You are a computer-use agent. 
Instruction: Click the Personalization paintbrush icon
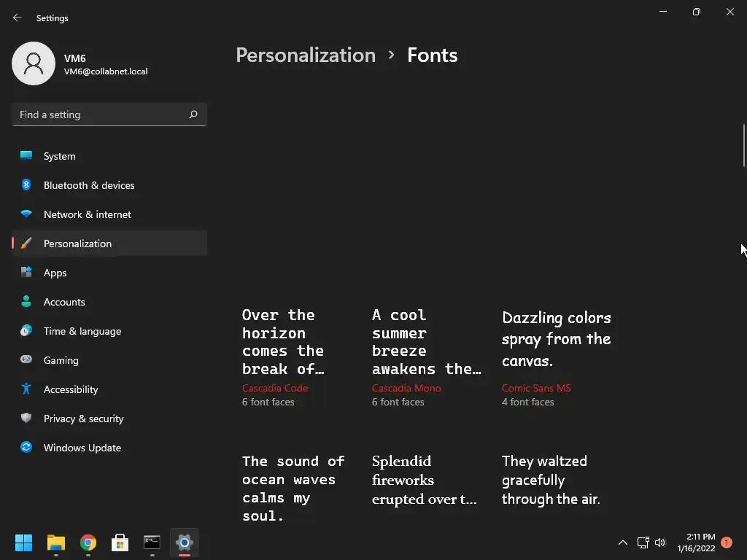[26, 243]
